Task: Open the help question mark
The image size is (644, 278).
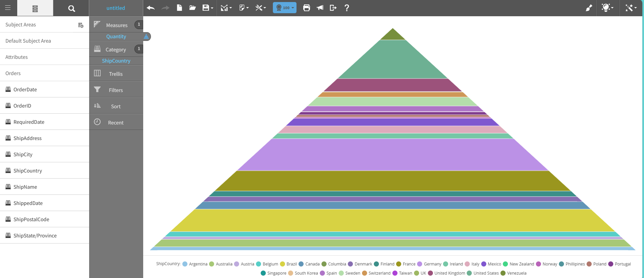Action: click(x=347, y=8)
